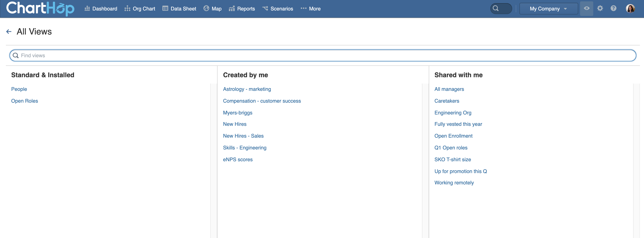Switch to the Map view
This screenshot has height=238, width=644.
pos(213,9)
